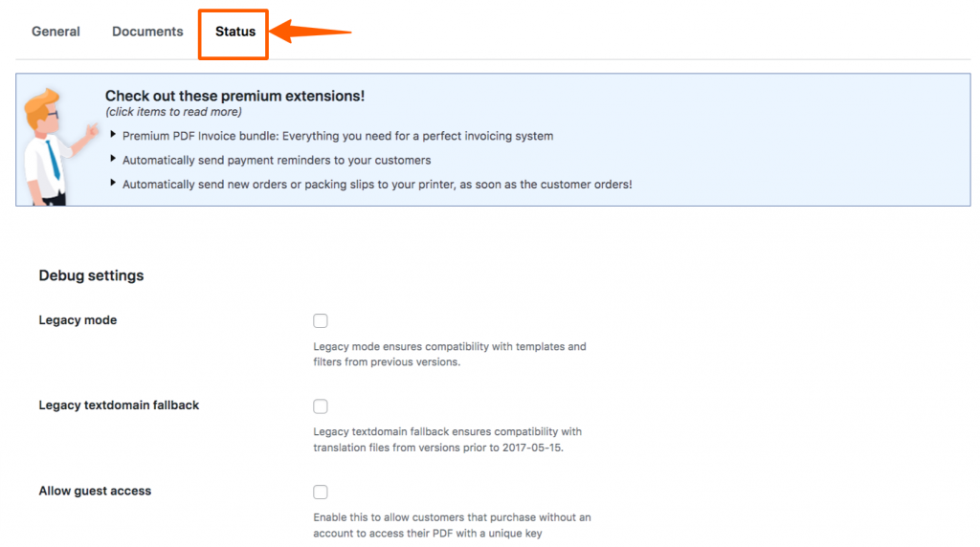
Task: Click the Debug settings section heading
Action: tap(91, 276)
